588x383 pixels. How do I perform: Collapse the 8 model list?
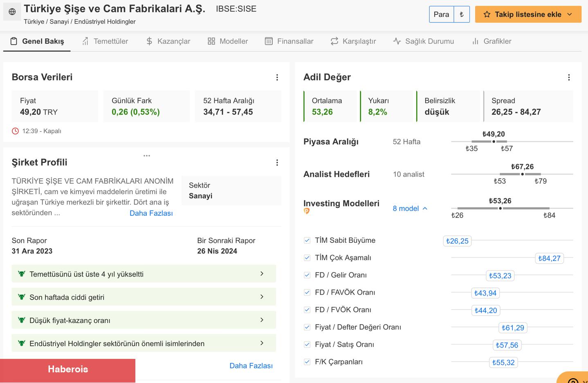pyautogui.click(x=410, y=208)
